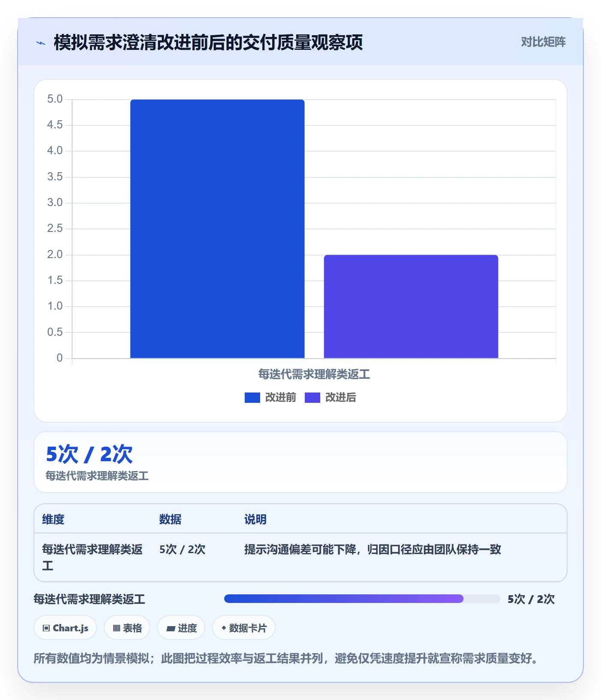Click the purple 改进后 legend swatch
The height and width of the screenshot is (700, 601).
pyautogui.click(x=313, y=398)
